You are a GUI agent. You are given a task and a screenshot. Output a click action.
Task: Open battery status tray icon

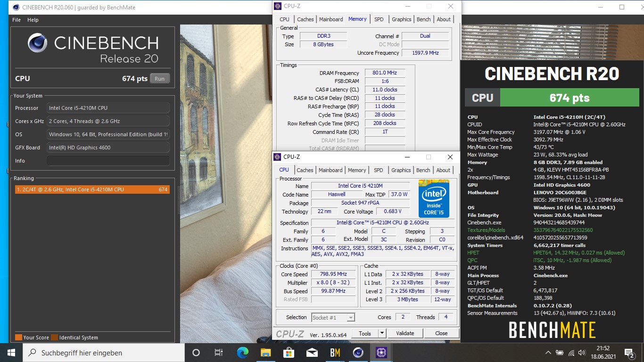(x=560, y=353)
